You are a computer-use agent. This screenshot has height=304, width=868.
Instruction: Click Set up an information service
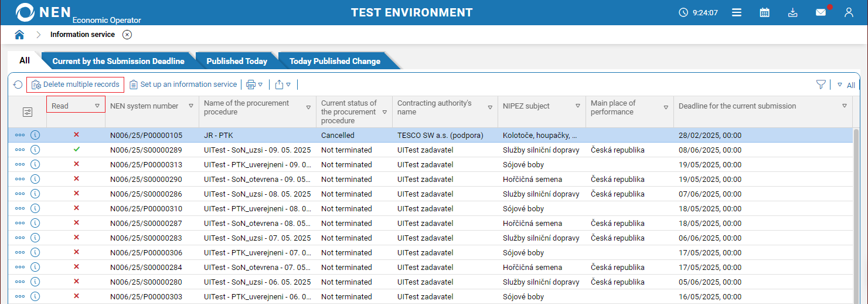(183, 85)
